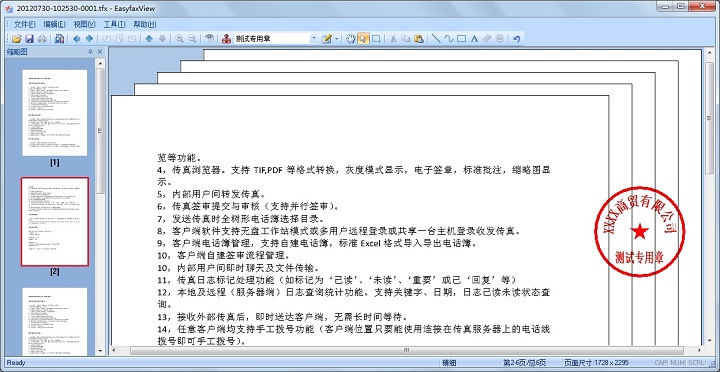This screenshot has width=720, height=372.
Task: Pin the 缩略图 thumbnail panel
Action: 90,52
